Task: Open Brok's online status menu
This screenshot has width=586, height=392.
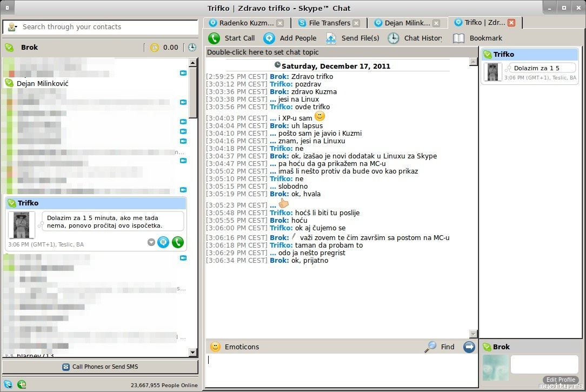Action: tap(9, 48)
